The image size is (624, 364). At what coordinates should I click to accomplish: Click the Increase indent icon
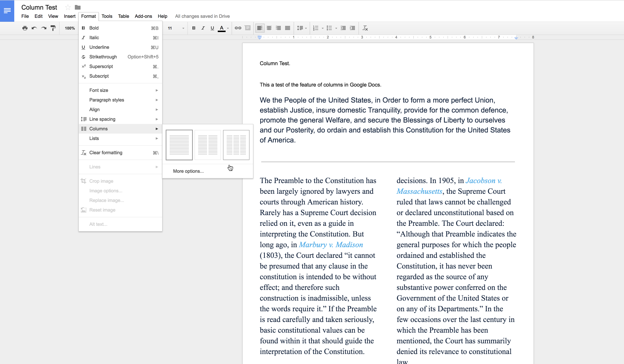point(352,28)
